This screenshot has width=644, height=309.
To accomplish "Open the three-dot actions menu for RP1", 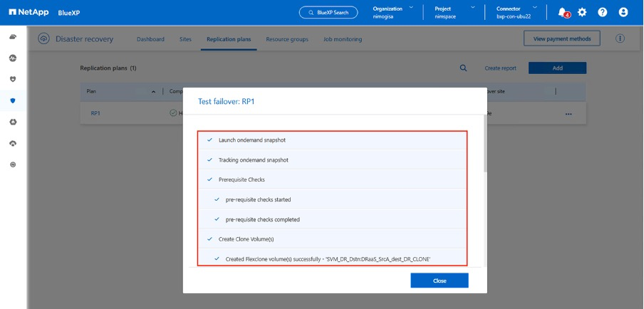I will pyautogui.click(x=568, y=113).
